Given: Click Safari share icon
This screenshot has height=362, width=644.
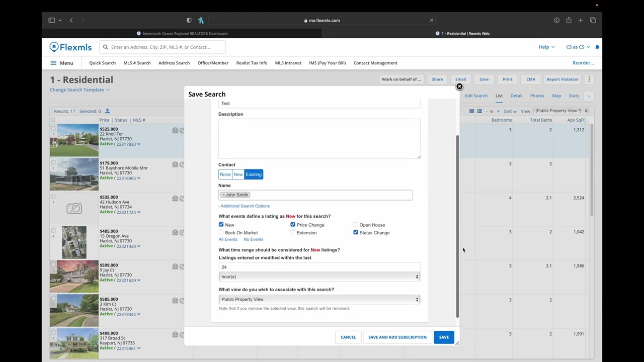Looking at the screenshot, I should (x=569, y=20).
